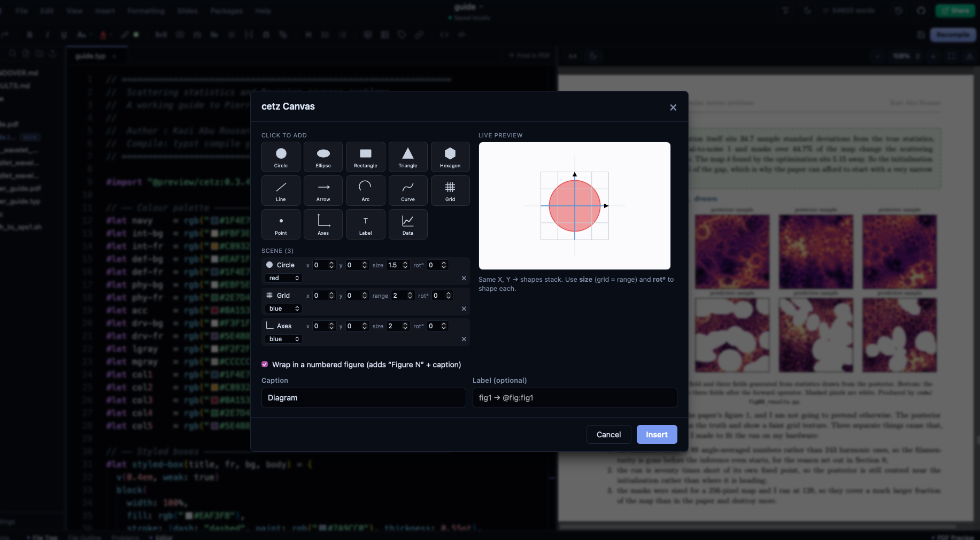Click the live preview canvas
The width and height of the screenshot is (980, 540).
click(575, 206)
